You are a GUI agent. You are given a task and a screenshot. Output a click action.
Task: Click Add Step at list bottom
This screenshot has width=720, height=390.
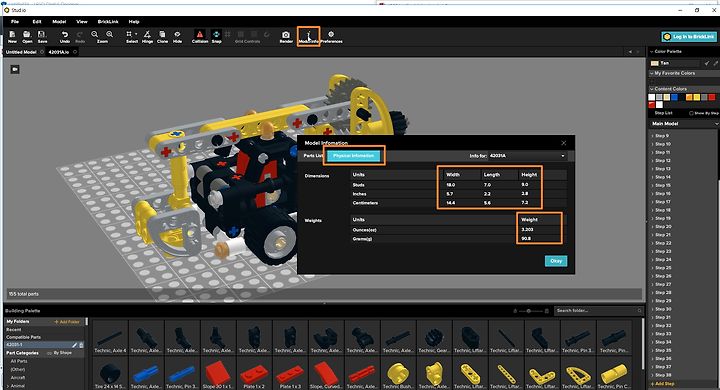coord(663,384)
